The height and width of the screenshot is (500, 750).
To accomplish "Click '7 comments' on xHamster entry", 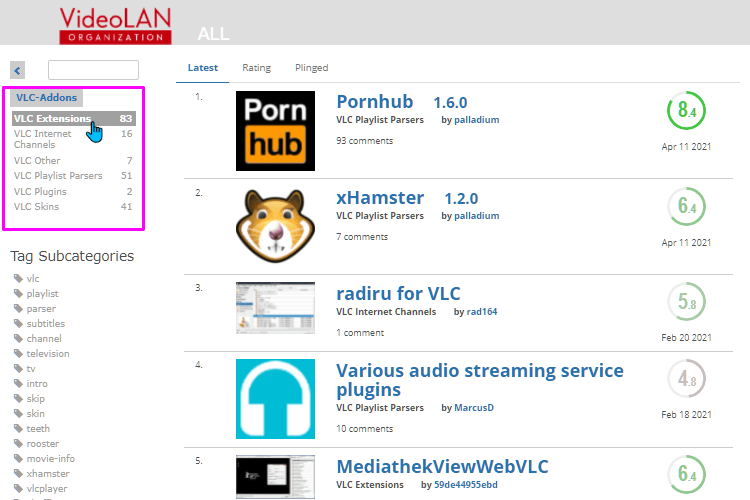I will coord(362,237).
